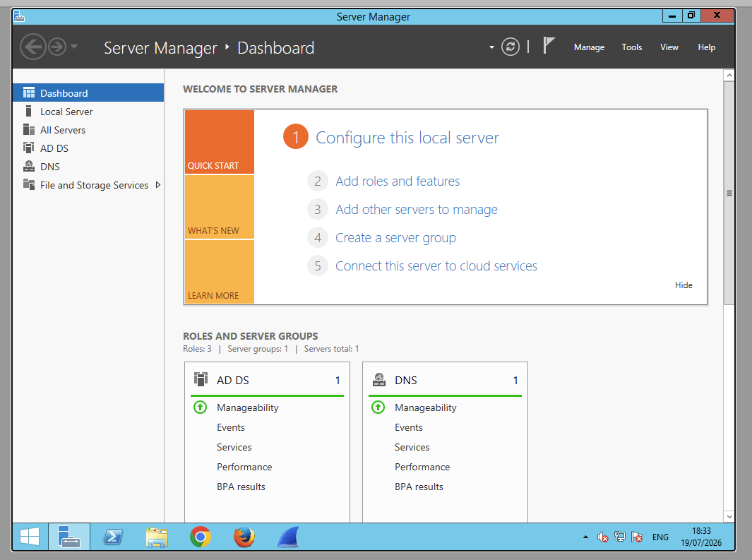Select Local Server in the sidebar

(88, 112)
